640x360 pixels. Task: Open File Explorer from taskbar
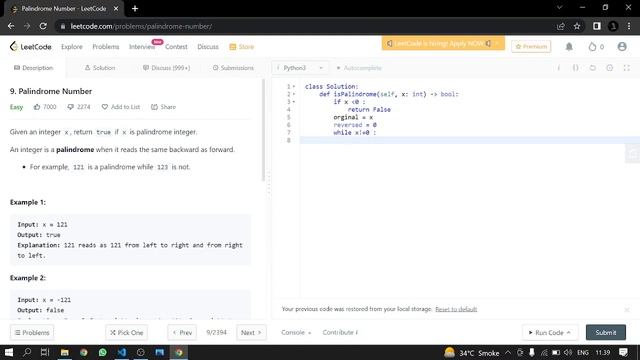click(64, 352)
